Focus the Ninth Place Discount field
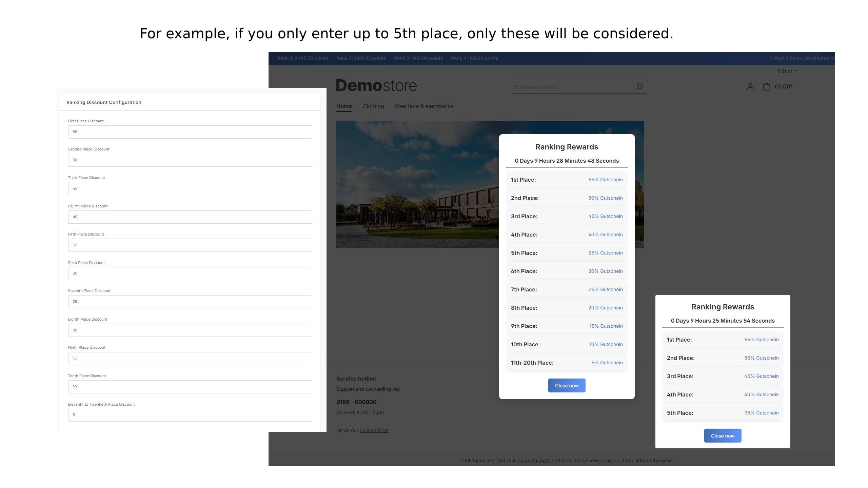 tap(190, 359)
